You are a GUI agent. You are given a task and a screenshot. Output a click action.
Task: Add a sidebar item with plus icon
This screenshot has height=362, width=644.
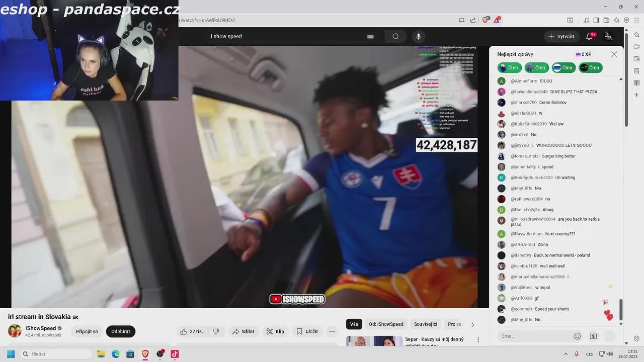tap(636, 95)
